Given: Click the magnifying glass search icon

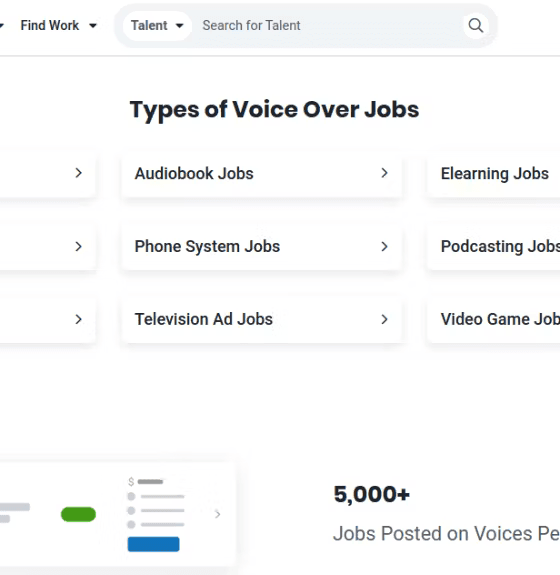Looking at the screenshot, I should (x=476, y=26).
